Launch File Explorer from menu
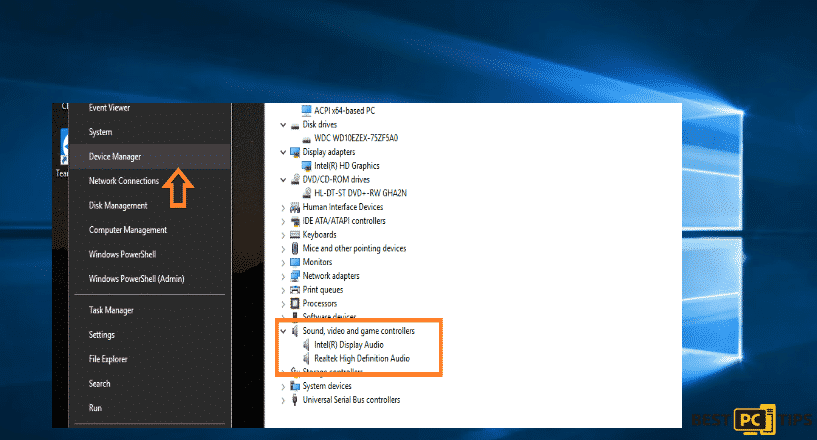The image size is (817, 440). [x=150, y=359]
